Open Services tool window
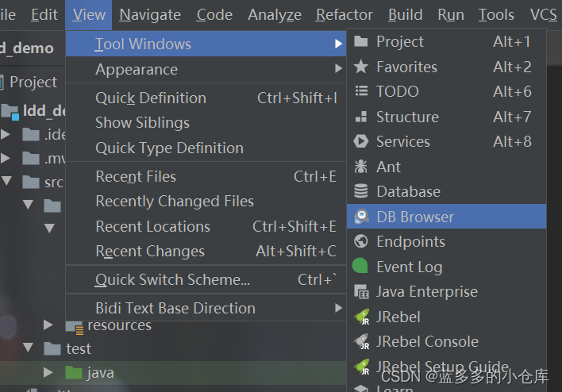The height and width of the screenshot is (392, 562). [x=446, y=141]
